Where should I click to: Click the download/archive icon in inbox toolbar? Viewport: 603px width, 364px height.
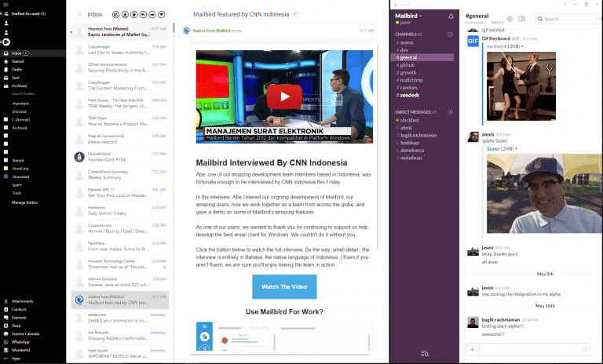125,15
